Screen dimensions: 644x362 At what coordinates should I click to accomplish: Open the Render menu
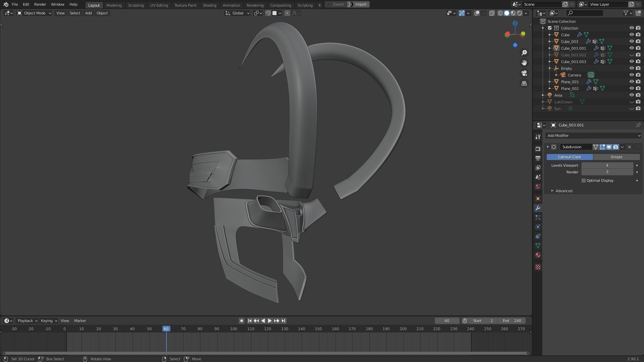pos(40,4)
